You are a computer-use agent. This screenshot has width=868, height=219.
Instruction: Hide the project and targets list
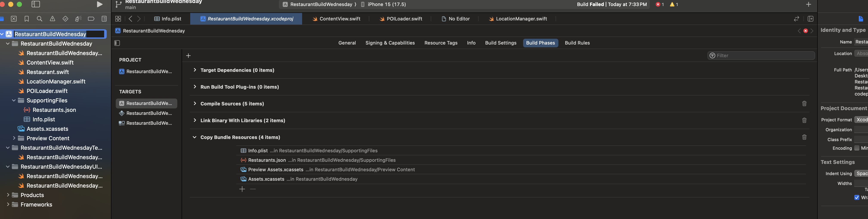click(x=117, y=43)
